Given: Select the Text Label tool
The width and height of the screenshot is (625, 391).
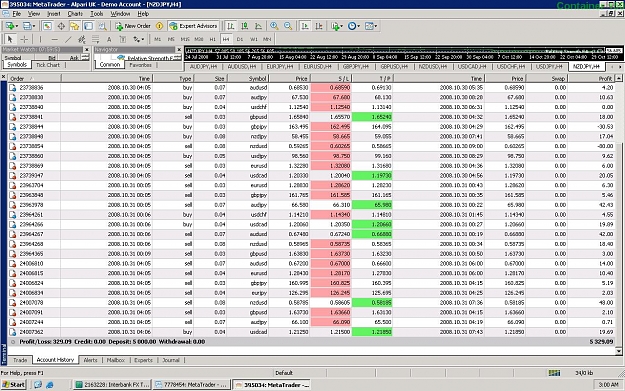Looking at the screenshot, I should point(123,39).
